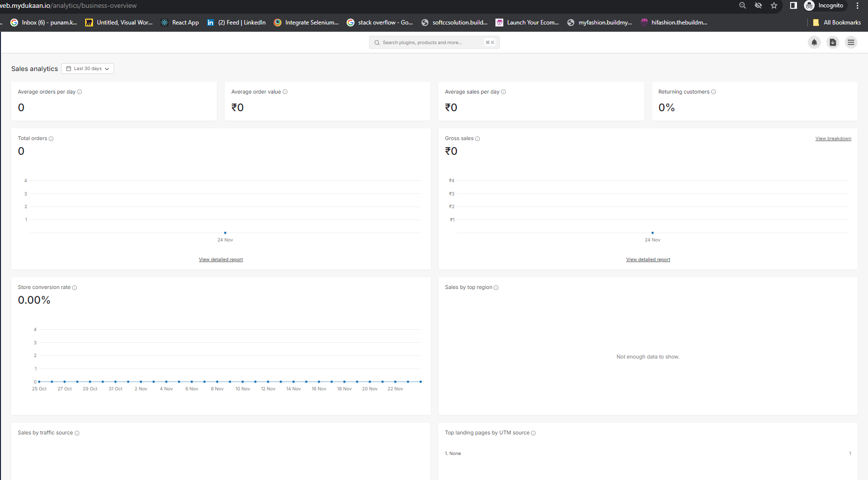The image size is (868, 480).
Task: Open the stack overflow - Go... bookmark
Action: (x=380, y=23)
